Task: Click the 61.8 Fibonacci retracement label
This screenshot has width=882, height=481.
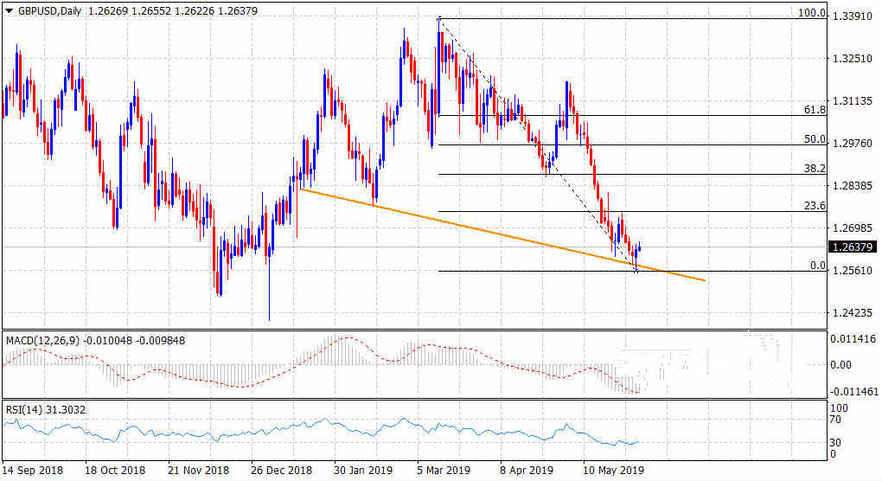Action: coord(814,110)
